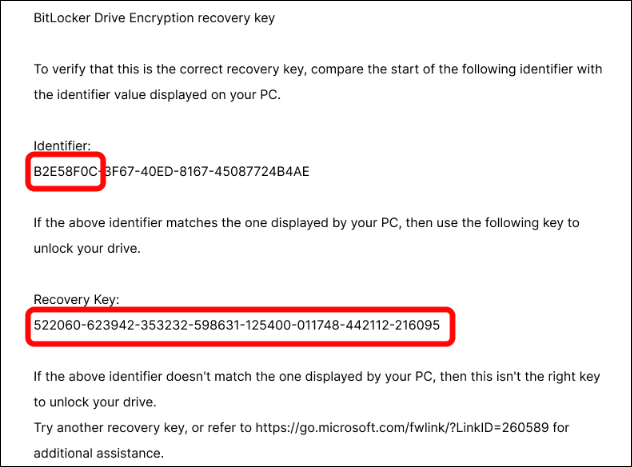
Task: Click the key group 442112
Action: (363, 326)
